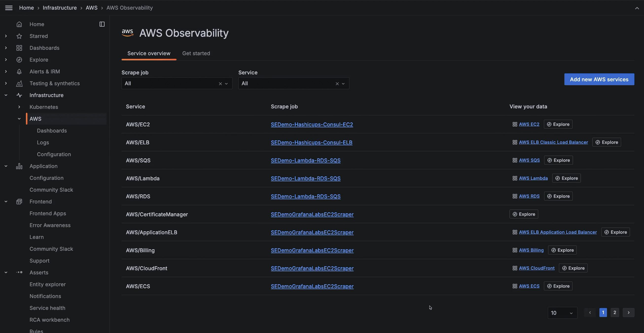Collapse the sidebar with the dock panel icon
This screenshot has width=644, height=333.
tap(102, 24)
